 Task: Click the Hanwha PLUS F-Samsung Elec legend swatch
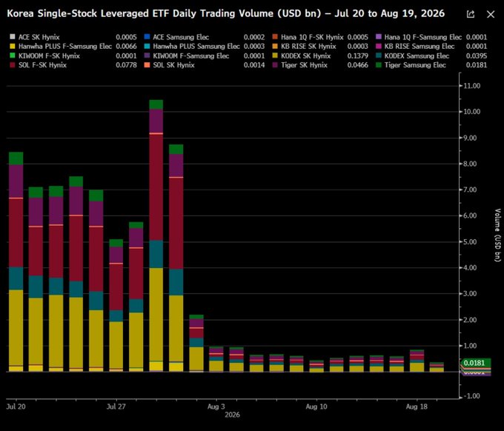12,46
